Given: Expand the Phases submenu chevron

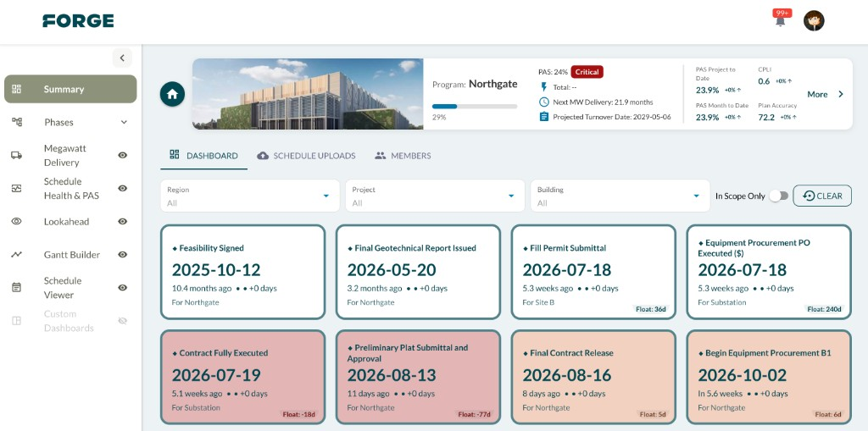Looking at the screenshot, I should (124, 122).
